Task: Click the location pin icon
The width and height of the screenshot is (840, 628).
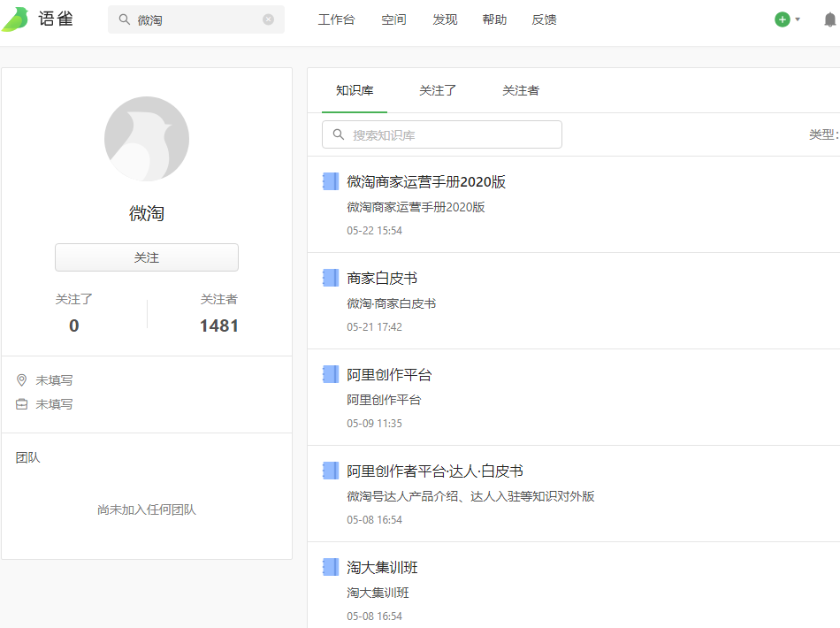Action: pos(21,380)
